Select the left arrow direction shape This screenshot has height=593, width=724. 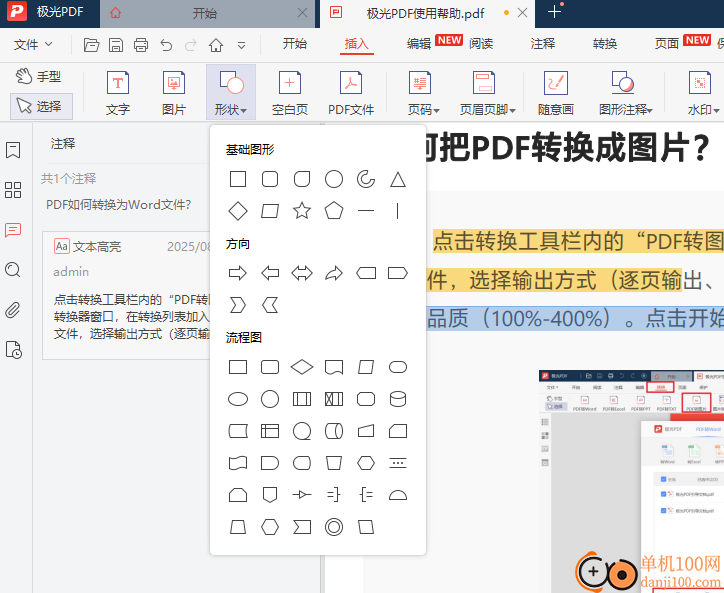coord(270,273)
